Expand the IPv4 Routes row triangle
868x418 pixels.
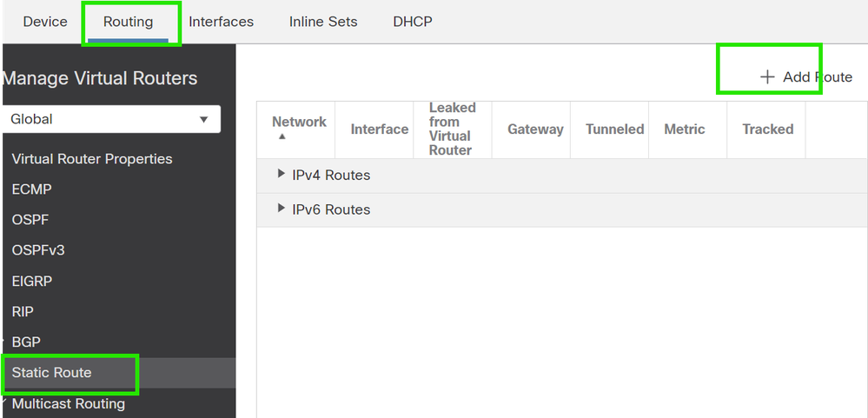coord(282,175)
